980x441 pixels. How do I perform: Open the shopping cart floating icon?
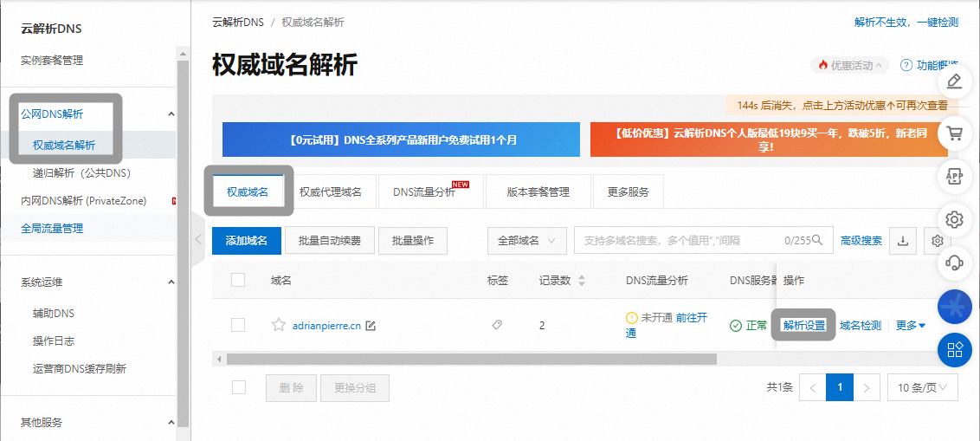point(955,133)
